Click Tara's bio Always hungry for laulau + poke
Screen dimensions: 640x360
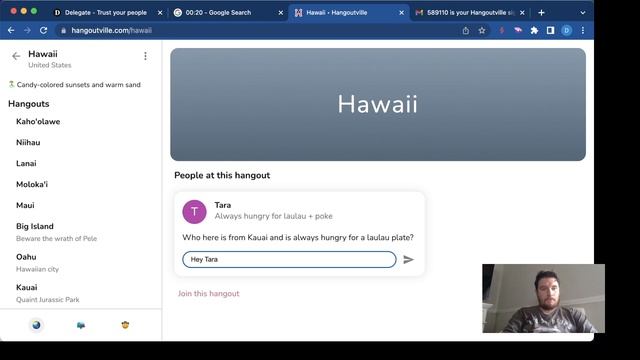(x=273, y=216)
